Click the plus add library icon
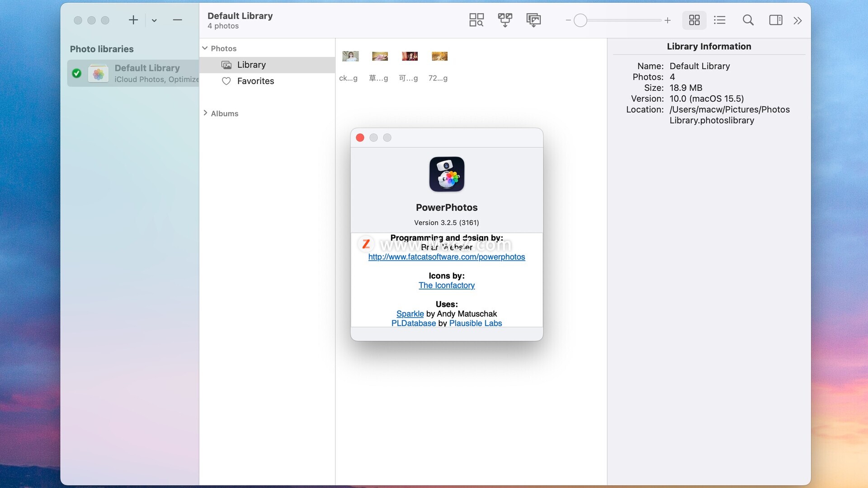 coord(133,20)
